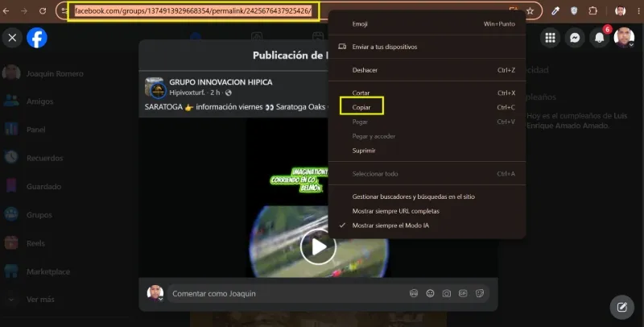Image resolution: width=644 pixels, height=327 pixels.
Task: Open the post timestamp '2 h'
Action: click(x=215, y=93)
